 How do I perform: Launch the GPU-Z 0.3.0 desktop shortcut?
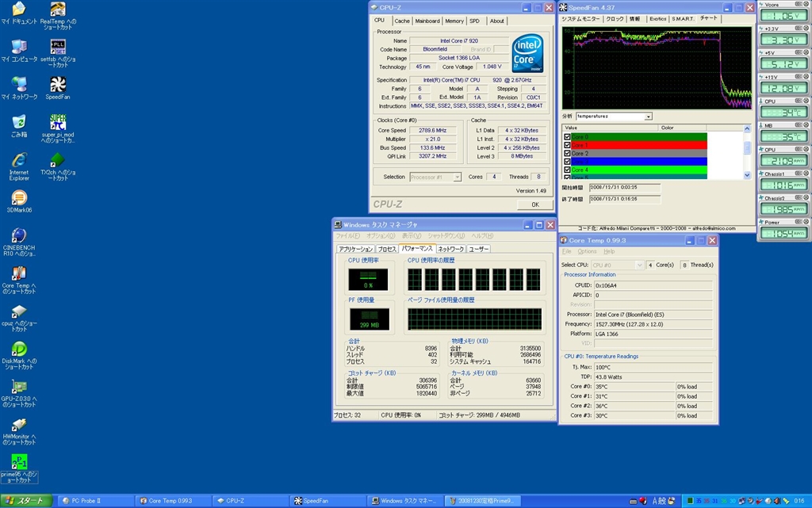(19, 387)
